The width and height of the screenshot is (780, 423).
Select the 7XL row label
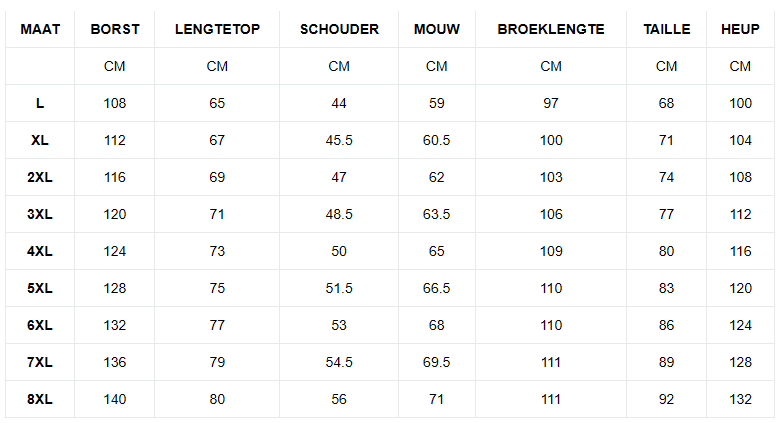coord(40,362)
